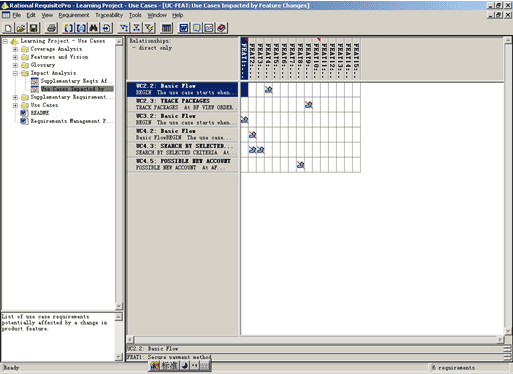Click the horizontal scrollbar below the matrix
Image resolution: width=513 pixels, height=374 pixels.
coord(316,340)
